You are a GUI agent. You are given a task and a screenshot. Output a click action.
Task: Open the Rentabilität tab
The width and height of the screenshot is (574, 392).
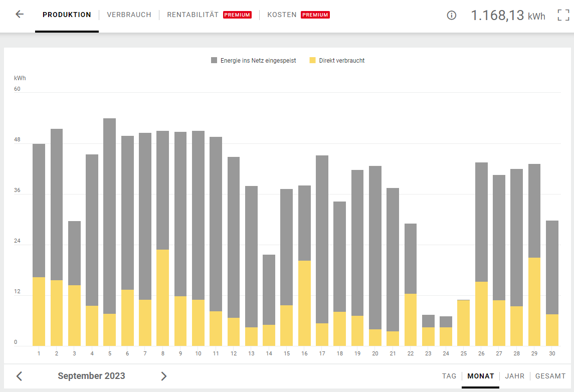pyautogui.click(x=193, y=15)
